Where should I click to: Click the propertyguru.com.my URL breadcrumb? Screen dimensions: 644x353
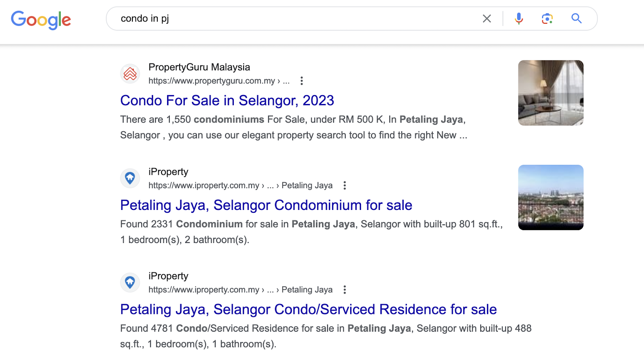pos(219,81)
